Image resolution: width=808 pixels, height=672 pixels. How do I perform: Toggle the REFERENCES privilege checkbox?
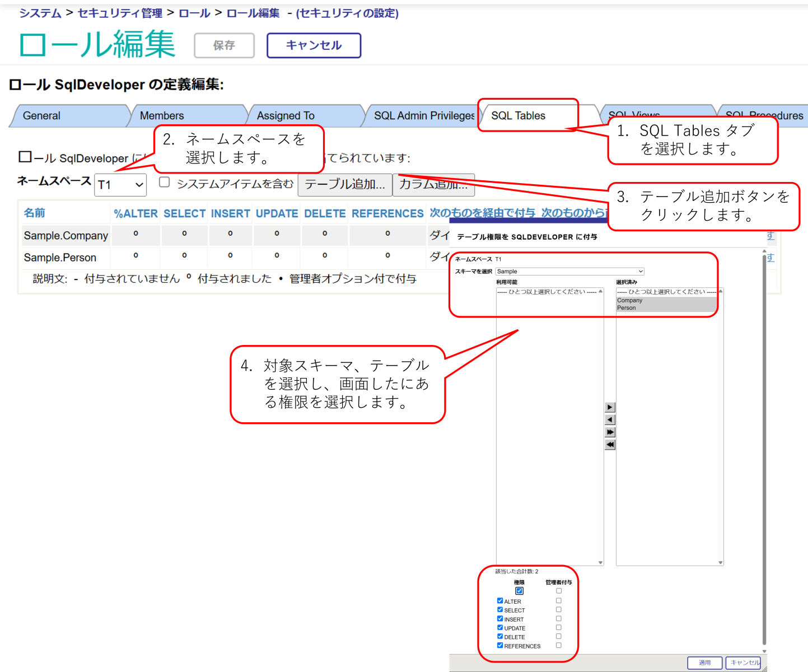pos(500,646)
